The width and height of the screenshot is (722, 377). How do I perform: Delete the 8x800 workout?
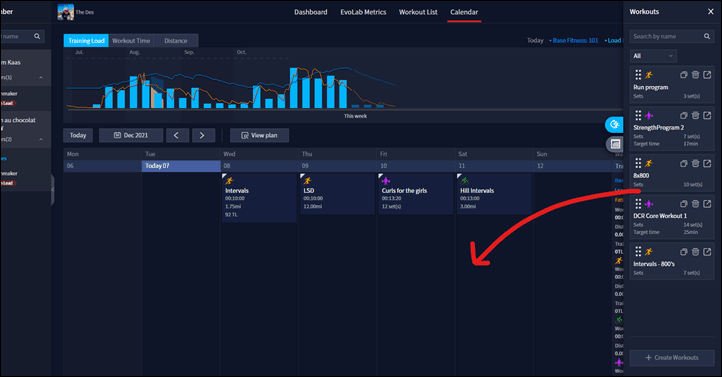[x=695, y=163]
